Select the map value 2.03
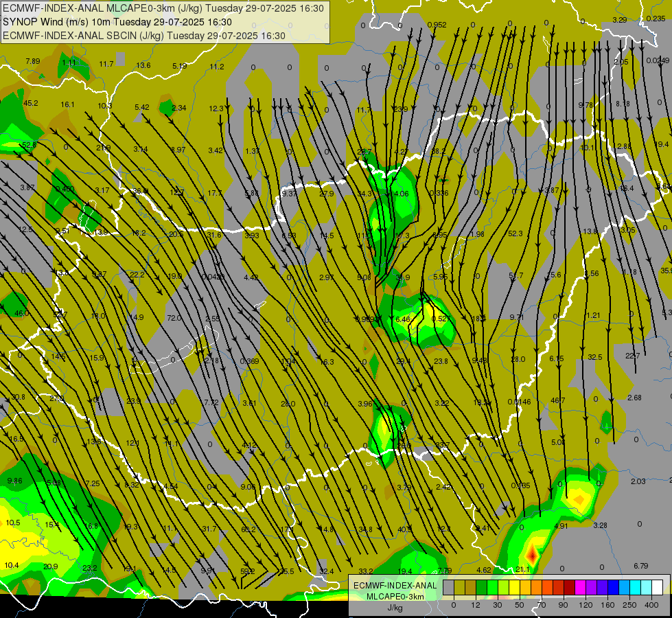672x618 pixels. 638,481
